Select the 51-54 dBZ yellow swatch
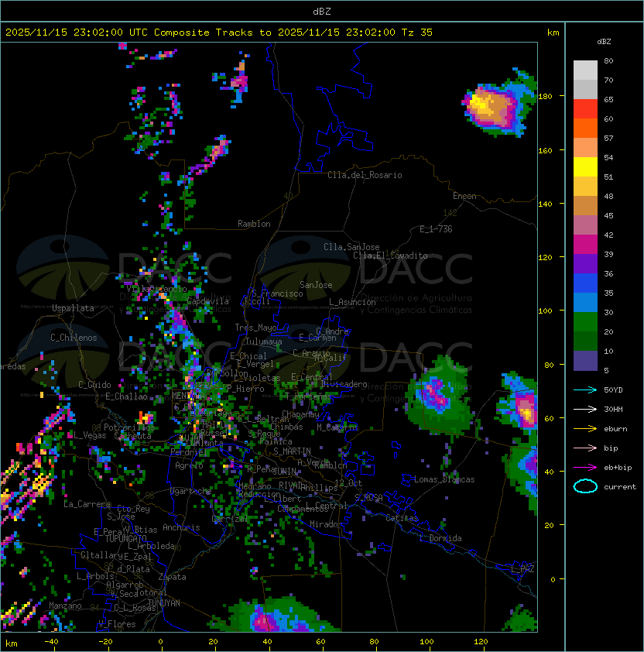The image size is (644, 652). click(x=585, y=166)
